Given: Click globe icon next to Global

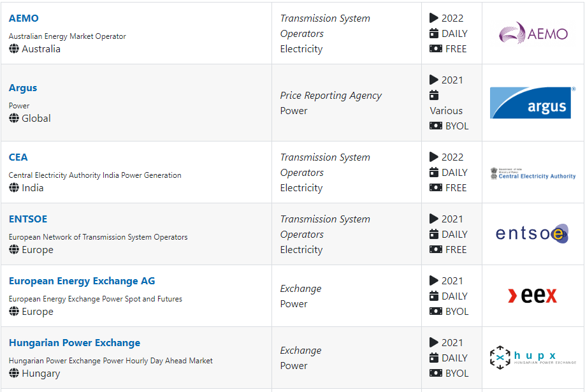Looking at the screenshot, I should pyautogui.click(x=14, y=119).
